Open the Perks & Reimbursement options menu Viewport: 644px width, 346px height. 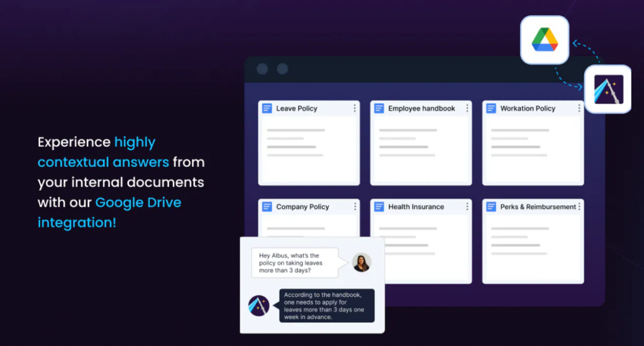pos(579,206)
